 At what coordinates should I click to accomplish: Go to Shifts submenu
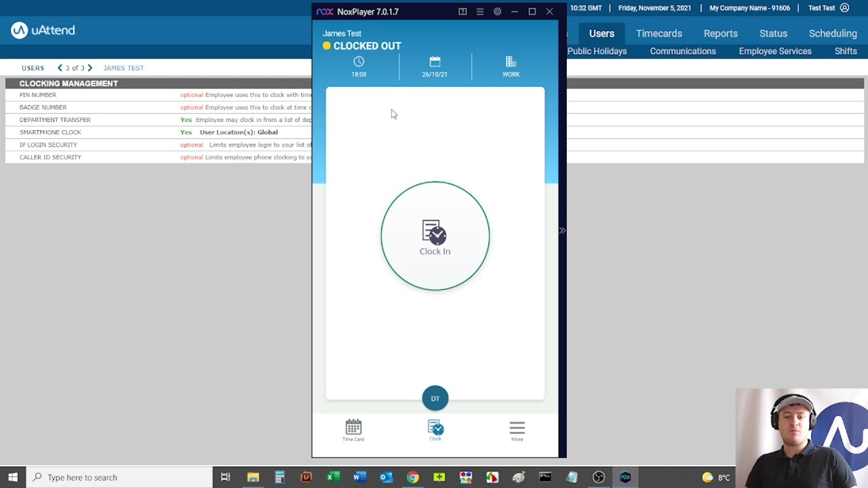point(846,51)
